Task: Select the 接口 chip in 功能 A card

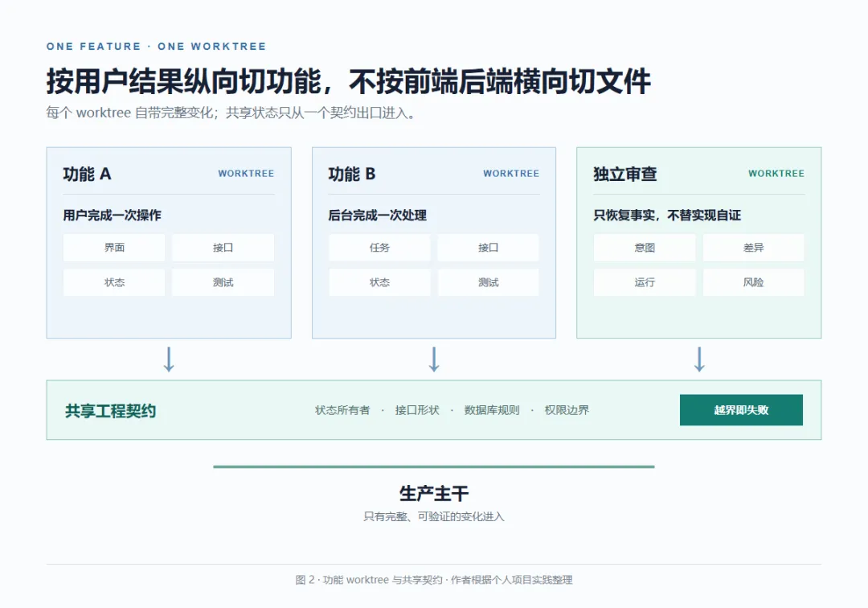Action: click(223, 248)
